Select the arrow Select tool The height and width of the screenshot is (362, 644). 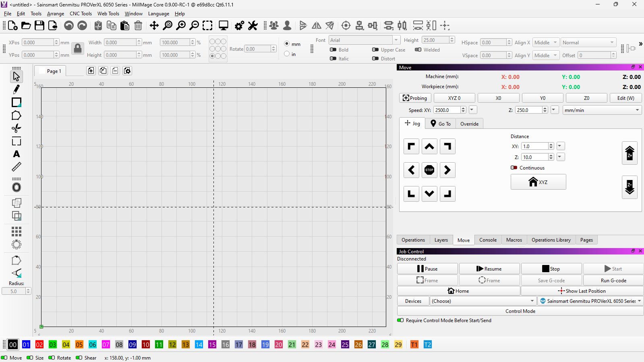click(x=17, y=76)
